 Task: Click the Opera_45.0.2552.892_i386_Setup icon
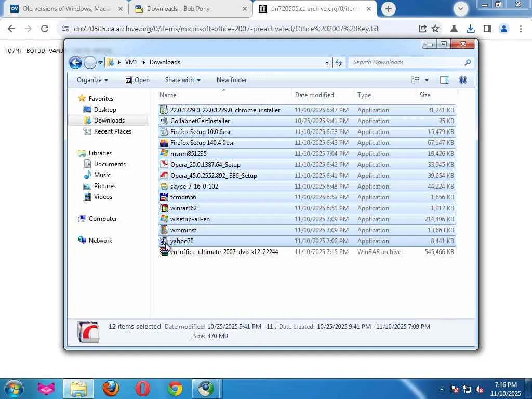click(164, 176)
